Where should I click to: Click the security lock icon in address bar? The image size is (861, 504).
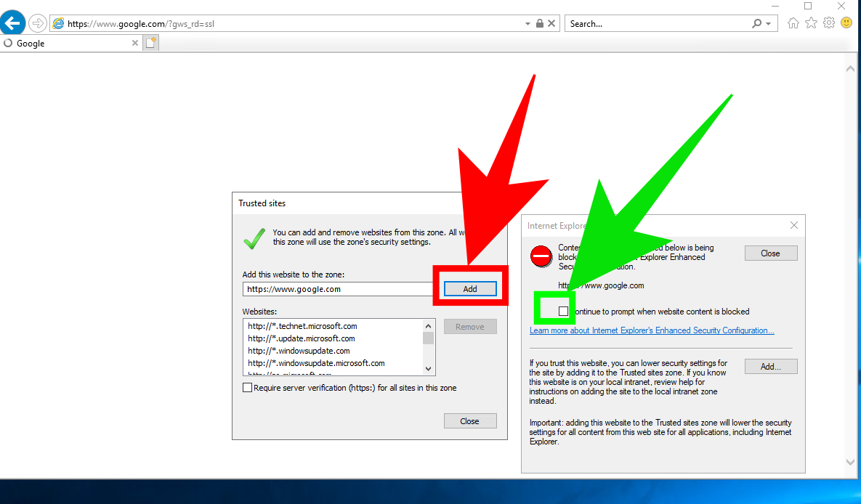pos(540,24)
